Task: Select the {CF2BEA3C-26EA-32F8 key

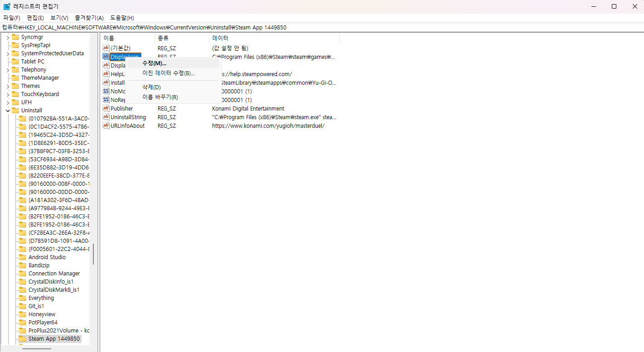Action: 58,232
